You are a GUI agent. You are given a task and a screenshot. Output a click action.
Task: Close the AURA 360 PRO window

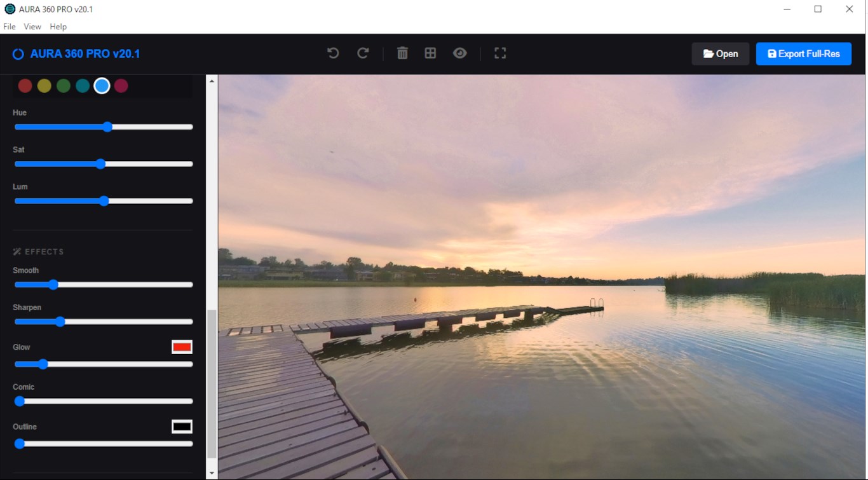[849, 9]
